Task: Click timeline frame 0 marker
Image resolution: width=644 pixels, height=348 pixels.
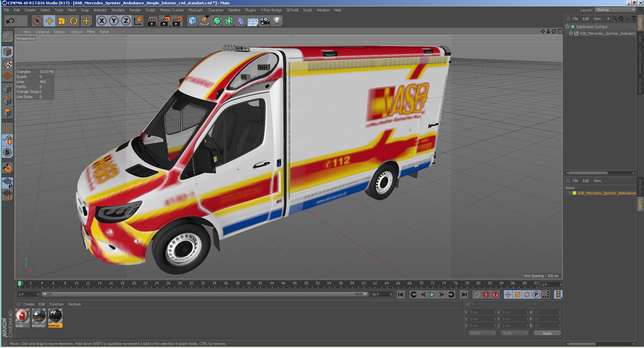Action: coord(20,283)
